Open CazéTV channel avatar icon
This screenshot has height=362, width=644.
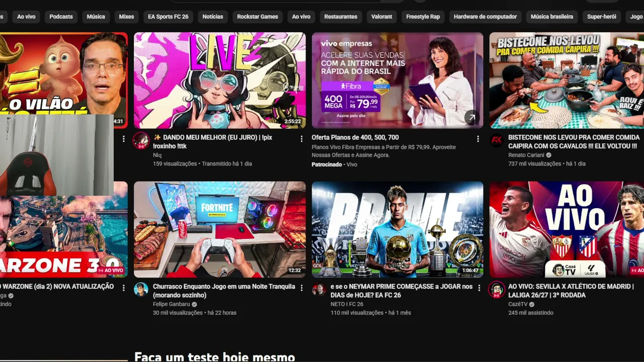tap(497, 290)
